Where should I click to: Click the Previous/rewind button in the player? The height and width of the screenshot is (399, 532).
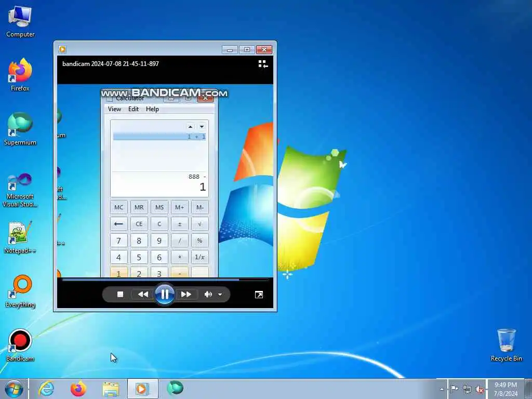143,294
